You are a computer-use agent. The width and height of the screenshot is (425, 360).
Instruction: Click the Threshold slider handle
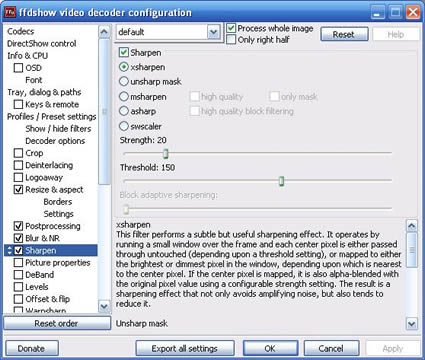point(281,181)
